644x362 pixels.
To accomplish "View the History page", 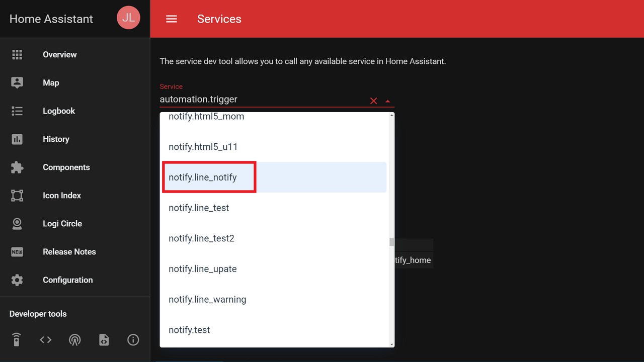I will pos(56,139).
